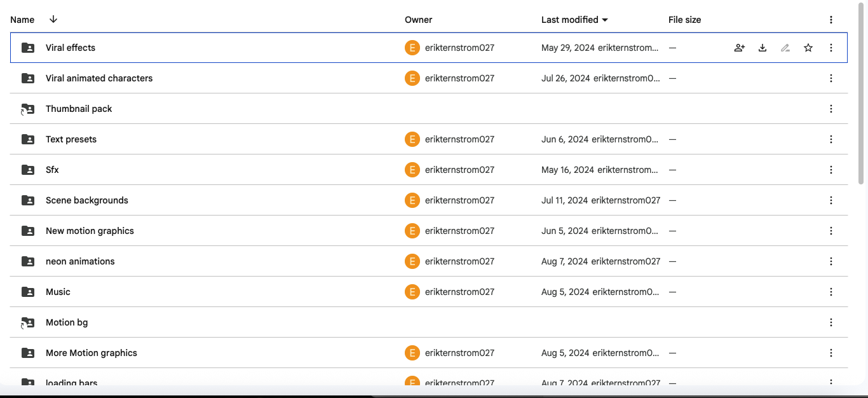Click the File size column header
Viewport: 868px width, 398px height.
click(x=684, y=20)
